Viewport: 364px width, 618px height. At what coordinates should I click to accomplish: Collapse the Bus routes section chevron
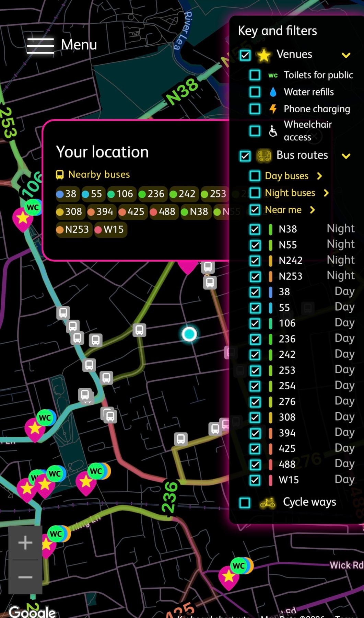[346, 156]
